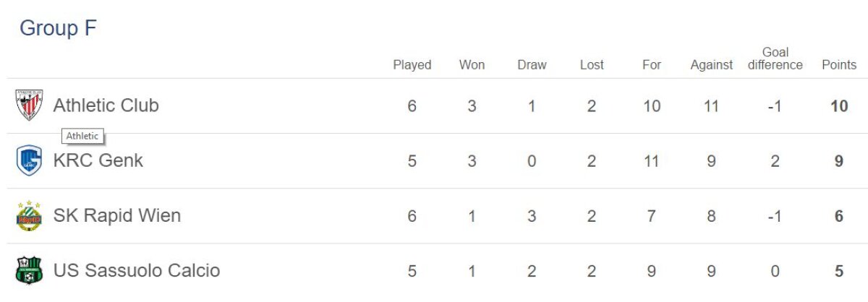The image size is (868, 302).
Task: Click the Goal difference column header
Action: [x=775, y=59]
